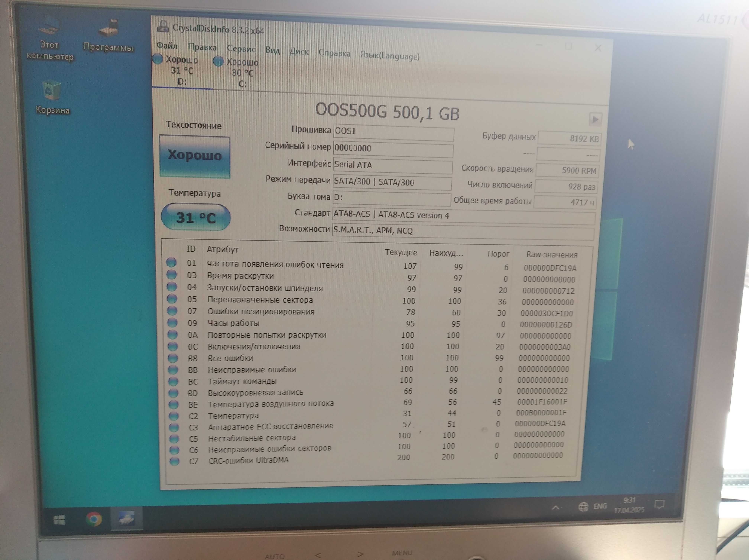The width and height of the screenshot is (749, 560).
Task: Click status circle for C2 Температура
Action: pyautogui.click(x=174, y=416)
